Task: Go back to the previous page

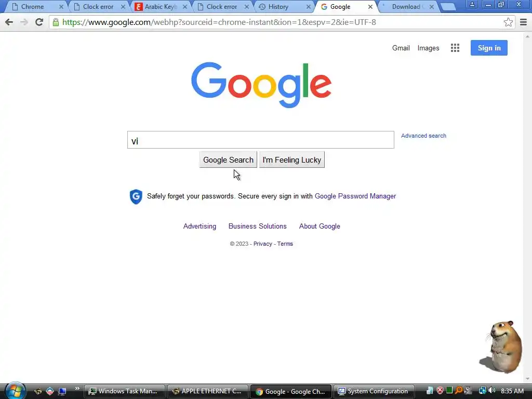Action: [9, 22]
